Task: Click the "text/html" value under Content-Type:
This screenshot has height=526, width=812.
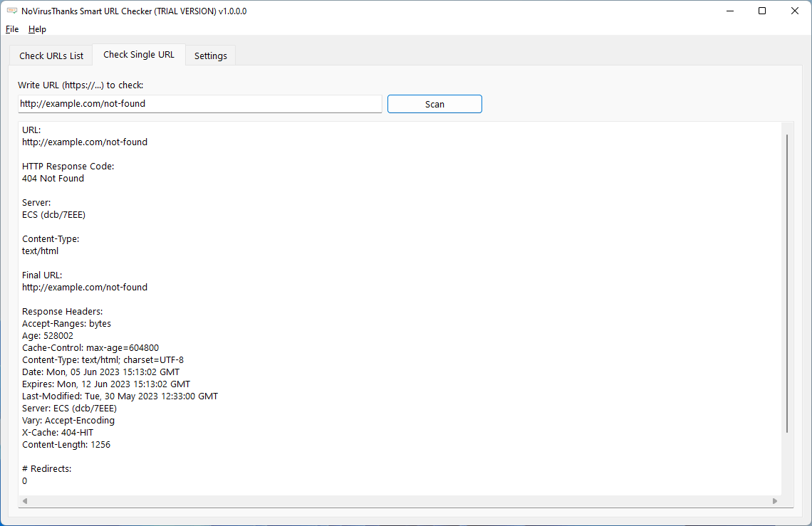Action: pos(40,251)
